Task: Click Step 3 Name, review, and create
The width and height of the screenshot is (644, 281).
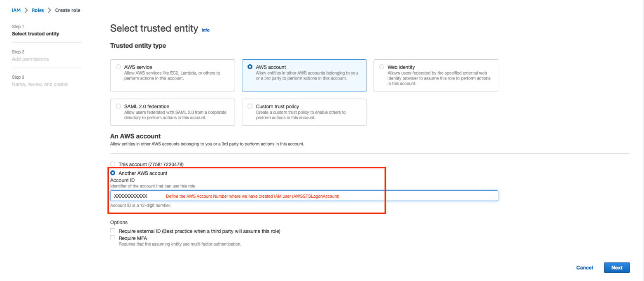Action: pyautogui.click(x=37, y=84)
